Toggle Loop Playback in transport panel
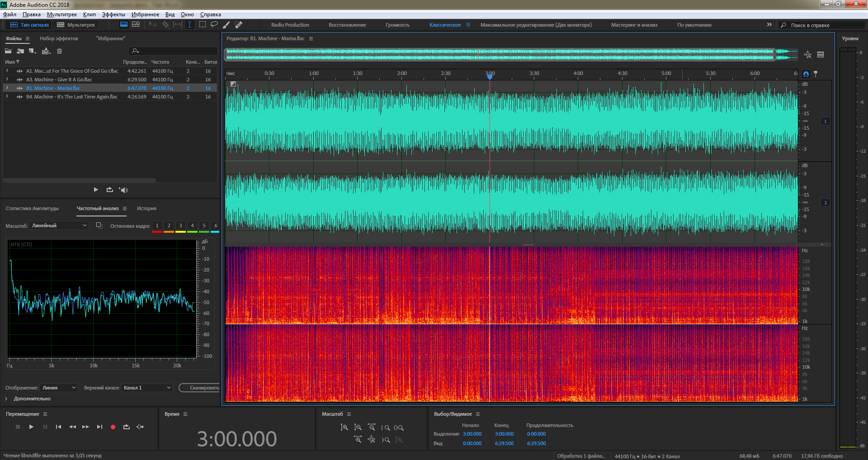 click(127, 427)
